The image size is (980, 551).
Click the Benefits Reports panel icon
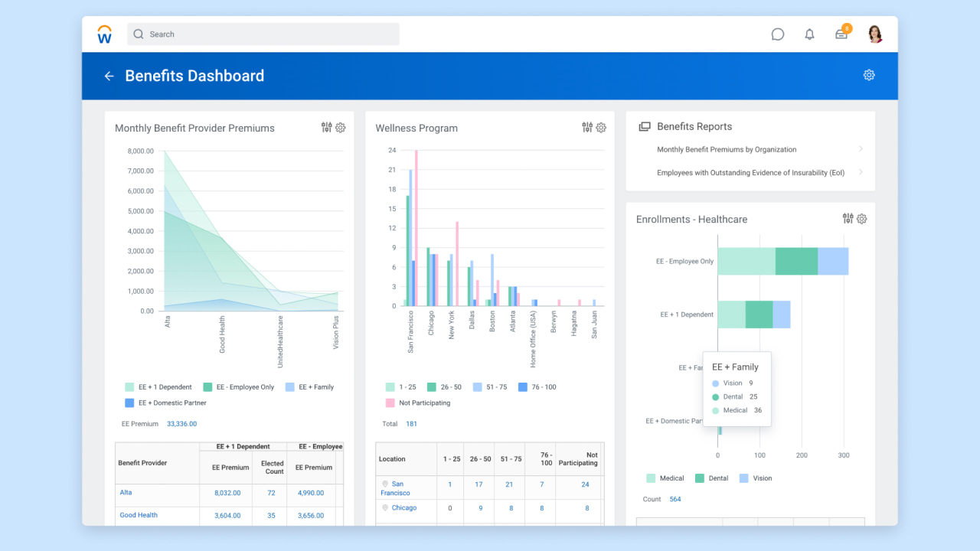645,127
